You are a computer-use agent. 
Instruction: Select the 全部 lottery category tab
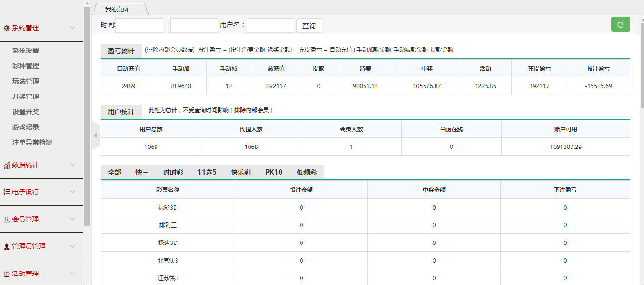tap(114, 172)
